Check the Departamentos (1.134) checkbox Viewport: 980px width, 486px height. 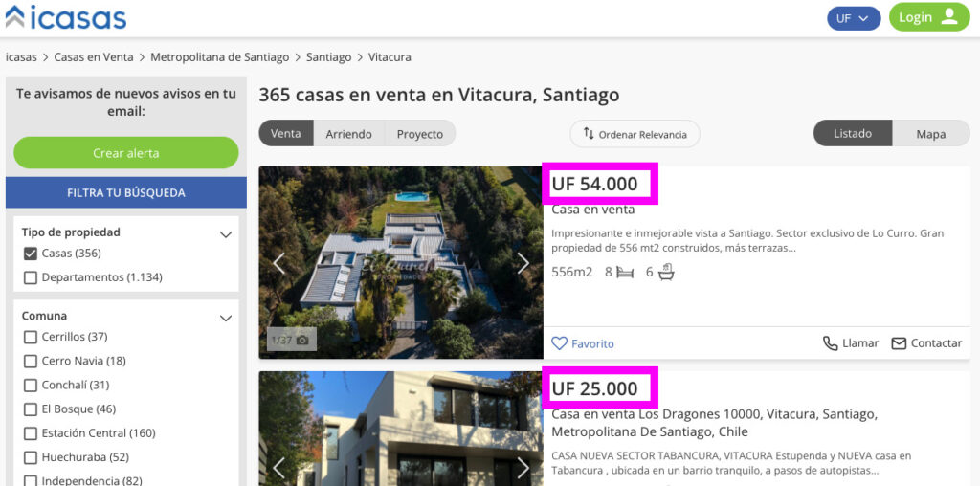[x=30, y=277]
